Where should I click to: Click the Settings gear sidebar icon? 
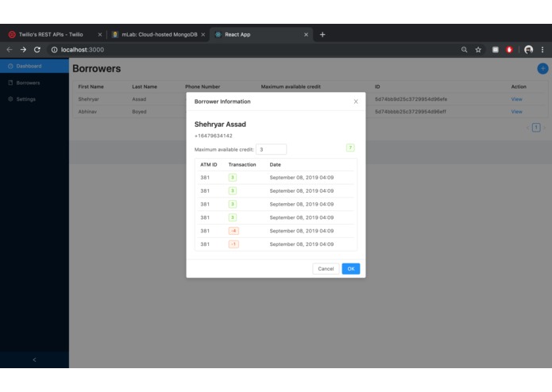tap(10, 99)
